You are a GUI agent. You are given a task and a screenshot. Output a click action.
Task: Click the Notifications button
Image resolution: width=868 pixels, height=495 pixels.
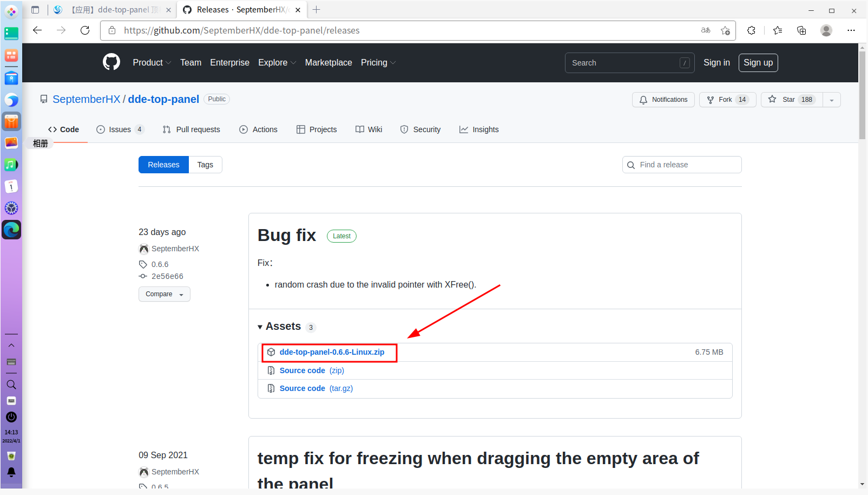click(x=663, y=100)
